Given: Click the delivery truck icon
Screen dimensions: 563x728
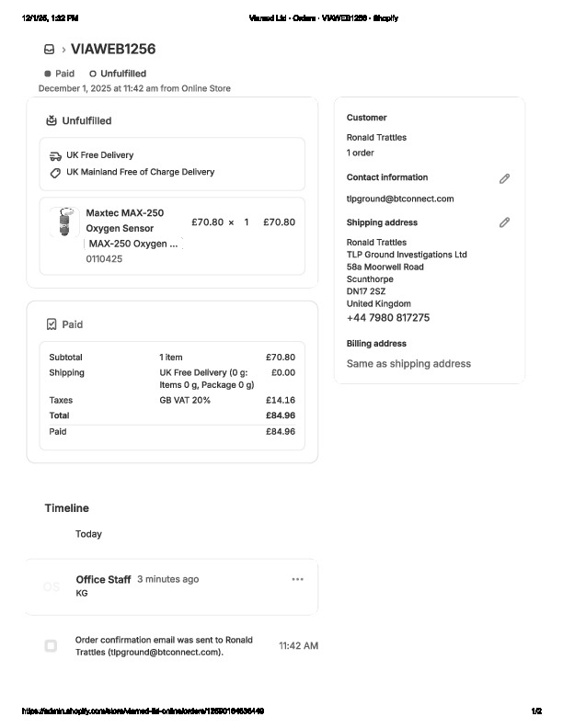Looking at the screenshot, I should click(55, 156).
